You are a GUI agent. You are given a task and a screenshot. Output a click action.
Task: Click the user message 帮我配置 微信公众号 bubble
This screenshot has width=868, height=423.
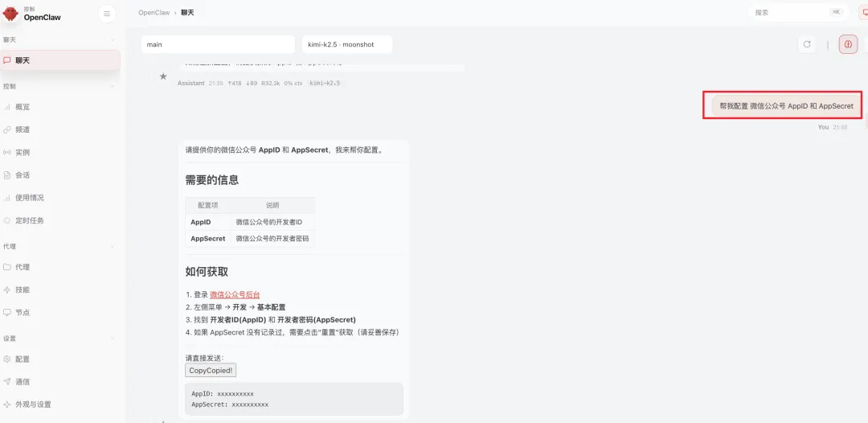[x=786, y=106]
